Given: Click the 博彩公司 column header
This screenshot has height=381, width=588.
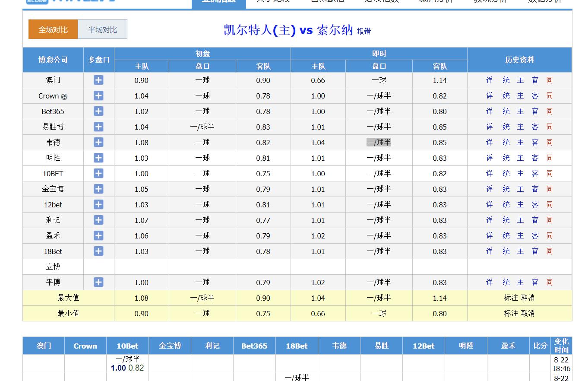Looking at the screenshot, I should click(x=53, y=60).
